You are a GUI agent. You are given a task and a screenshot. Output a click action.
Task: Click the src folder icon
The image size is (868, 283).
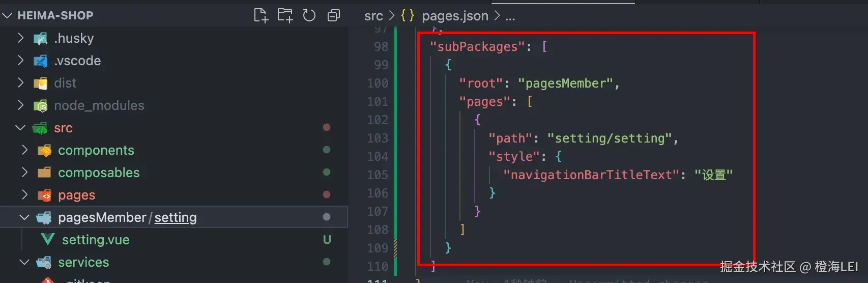click(40, 128)
